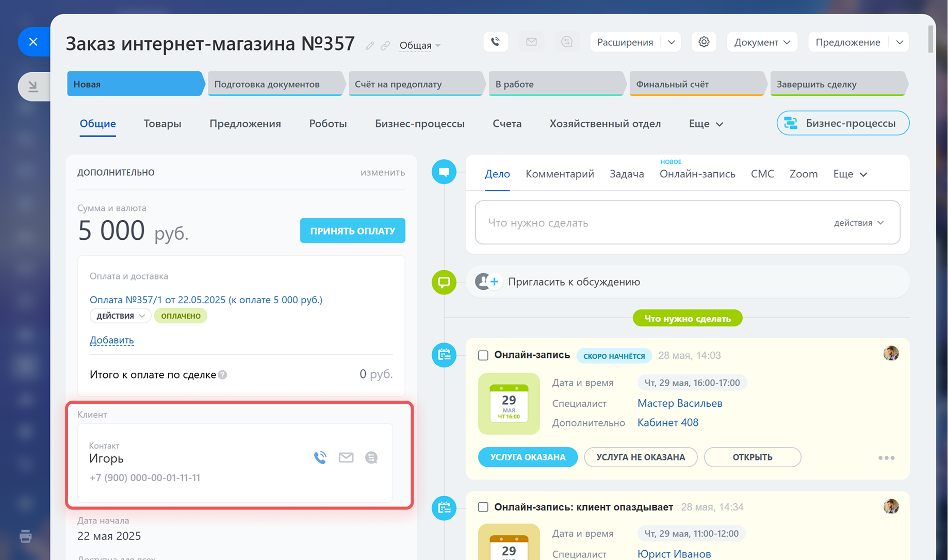This screenshot has height=560, width=948.
Task: Click the green discussion bubble timeline icon
Action: 444,282
